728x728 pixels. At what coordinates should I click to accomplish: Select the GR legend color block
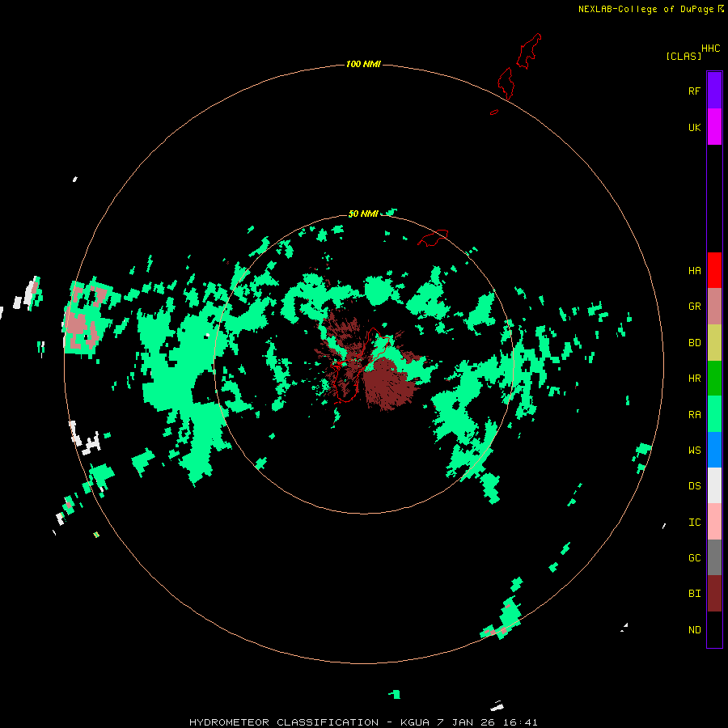[x=714, y=306]
